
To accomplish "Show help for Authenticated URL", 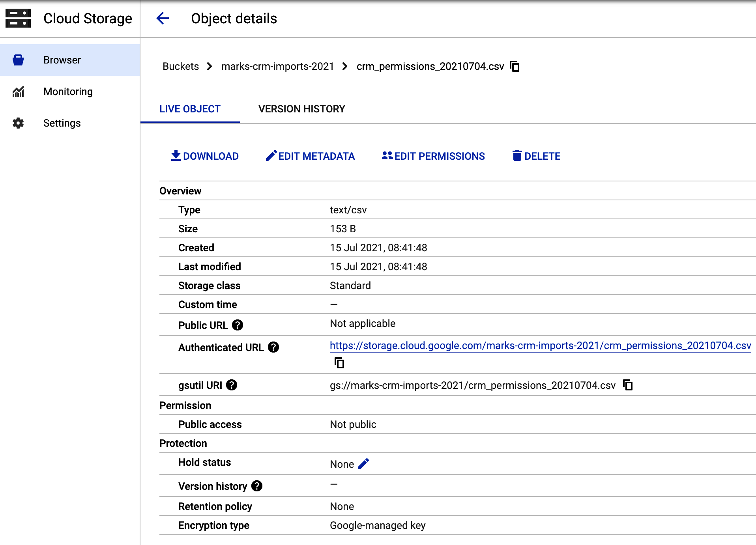I will click(273, 347).
